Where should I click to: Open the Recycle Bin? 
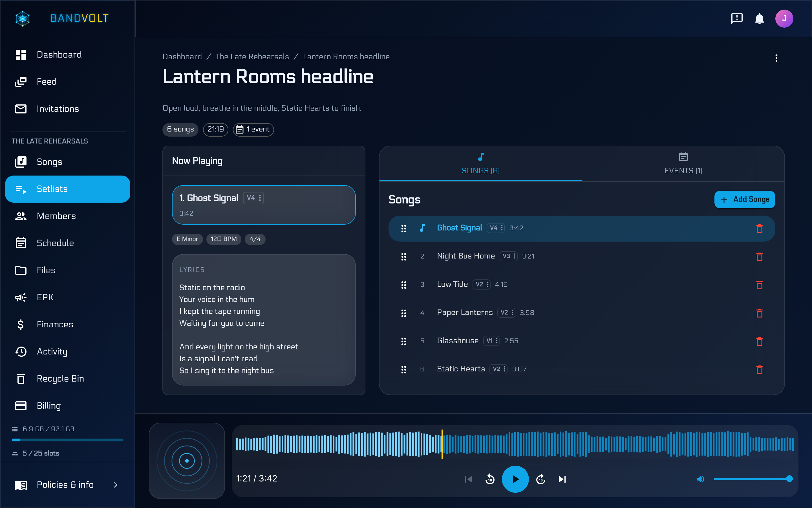click(x=67, y=379)
